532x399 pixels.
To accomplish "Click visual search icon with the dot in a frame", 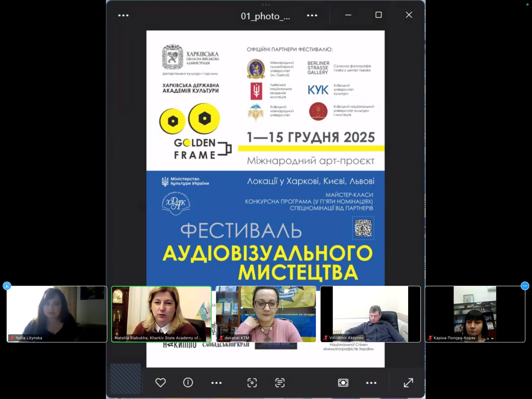I will (x=252, y=383).
